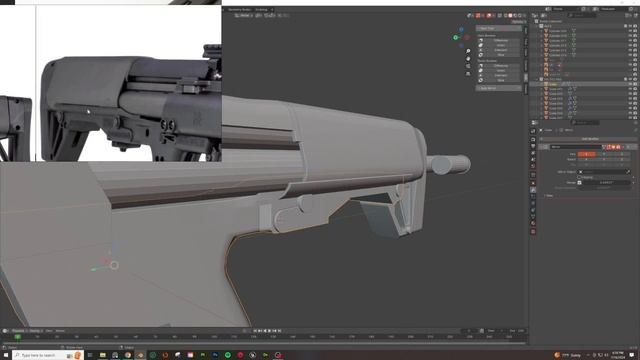Click the viewport zoom magnifier gizmo

[468, 51]
